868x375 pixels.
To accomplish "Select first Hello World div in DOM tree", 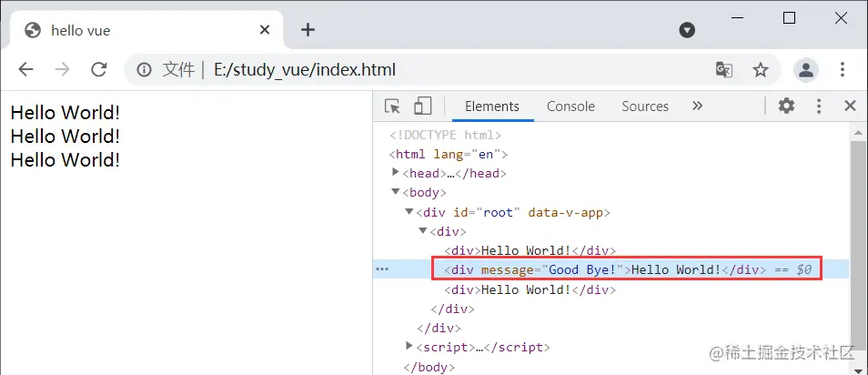I will (x=530, y=250).
